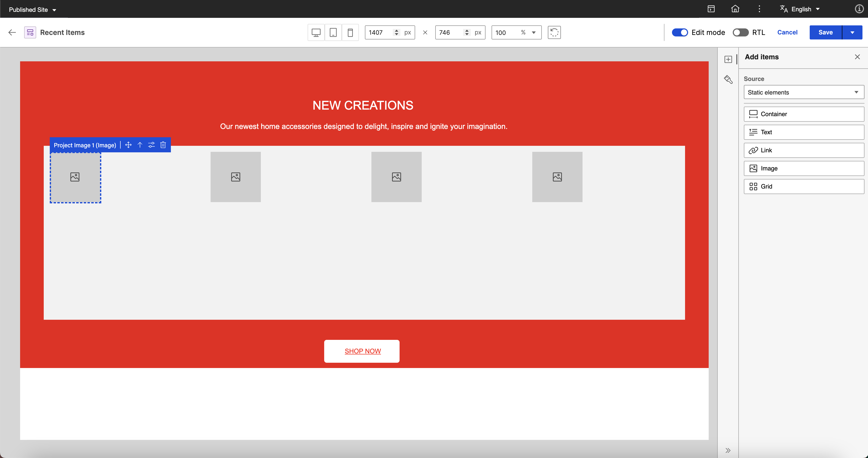Select parent element with up arrow
Image resolution: width=868 pixels, height=458 pixels.
tap(140, 145)
